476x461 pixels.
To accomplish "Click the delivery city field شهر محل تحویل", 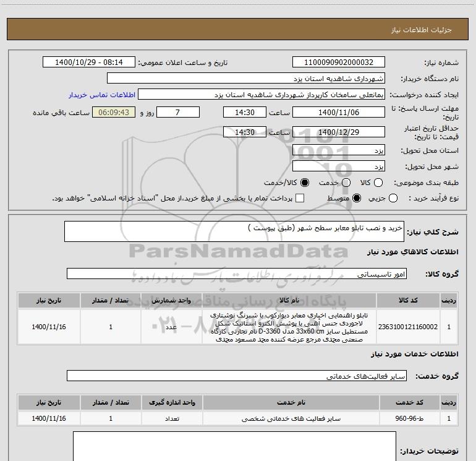I will coord(339,166).
